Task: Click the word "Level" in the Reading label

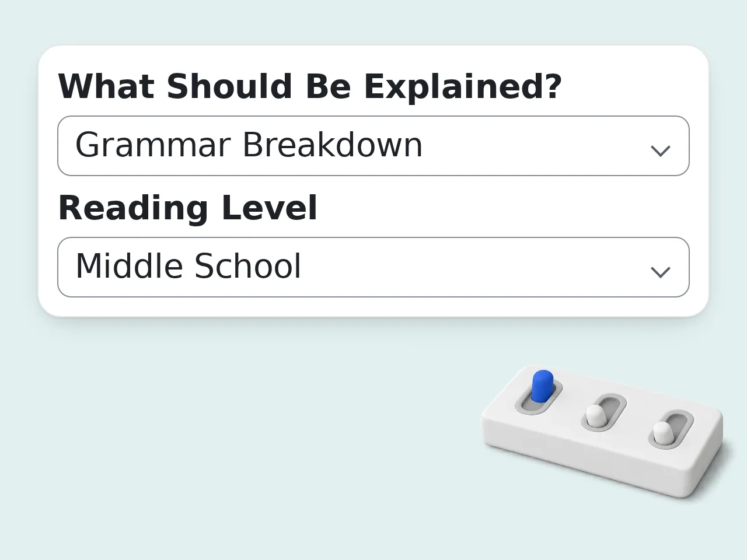Action: point(270,208)
